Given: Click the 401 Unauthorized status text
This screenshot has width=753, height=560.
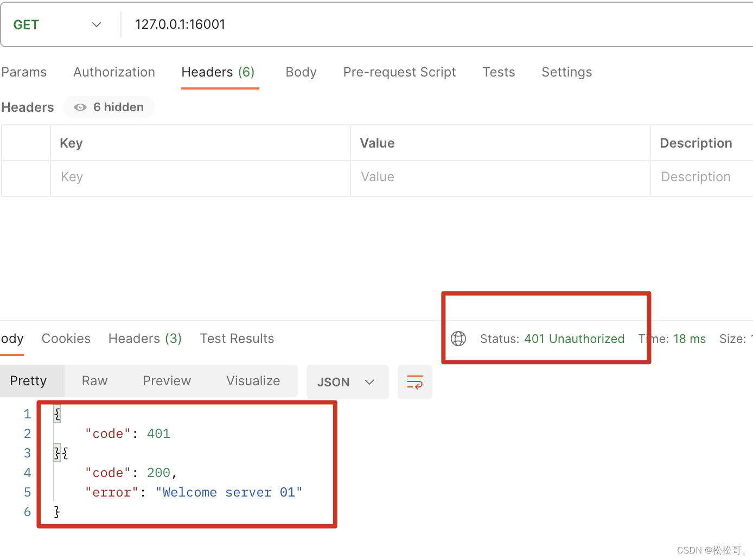Looking at the screenshot, I should (574, 339).
